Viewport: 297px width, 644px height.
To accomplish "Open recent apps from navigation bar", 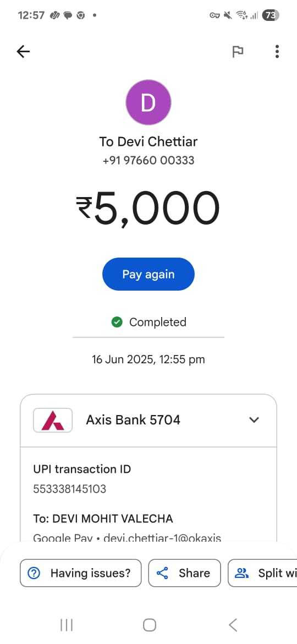I will [67, 625].
